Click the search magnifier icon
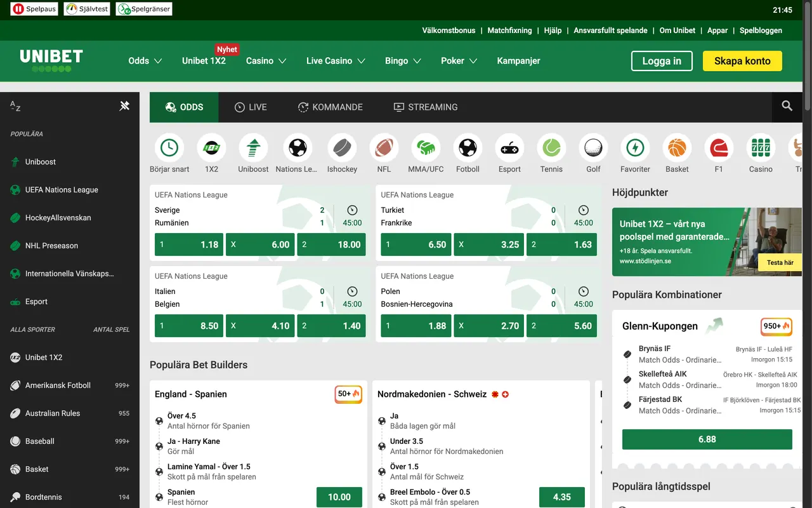 tap(787, 107)
